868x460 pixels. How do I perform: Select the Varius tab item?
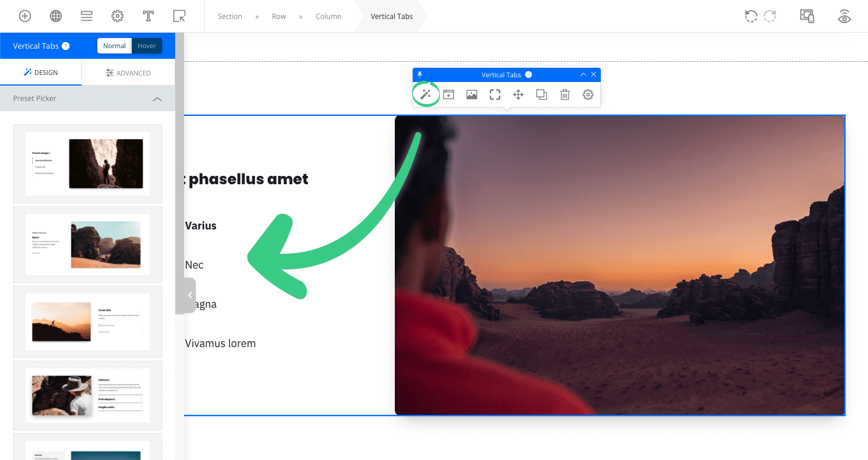[x=201, y=226]
